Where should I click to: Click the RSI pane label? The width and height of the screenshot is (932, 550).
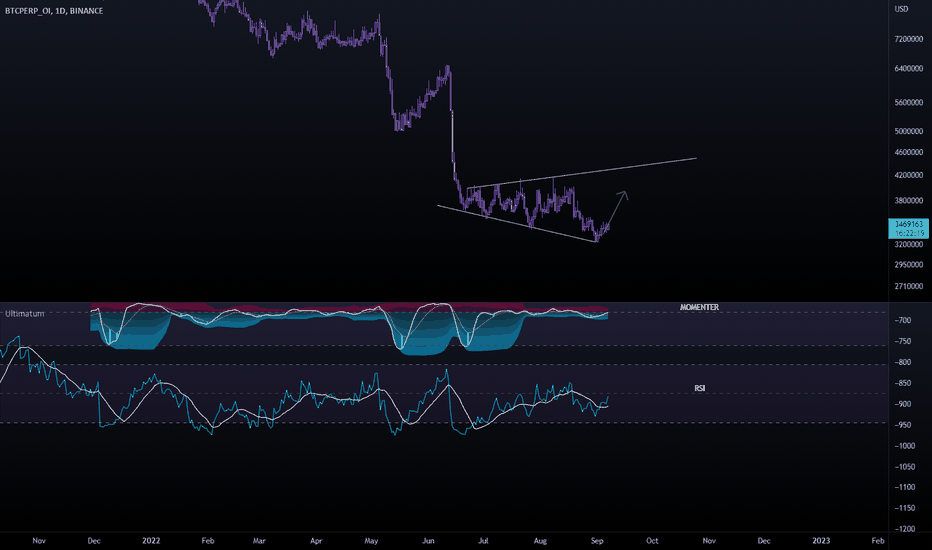(700, 388)
